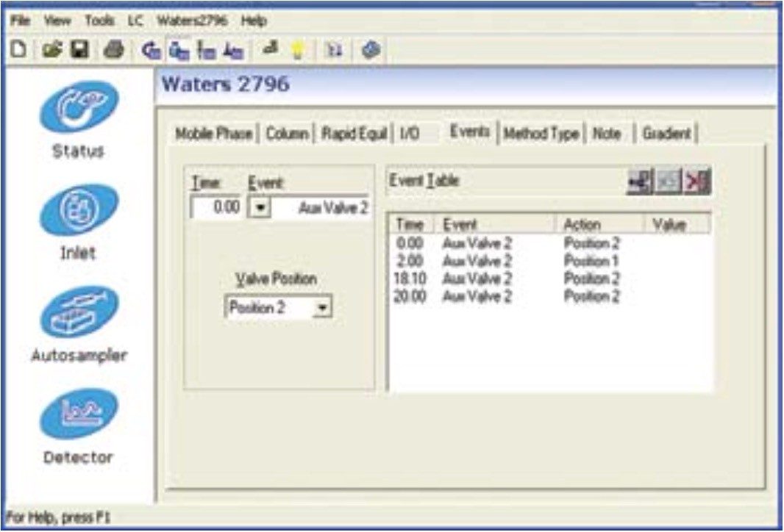Click the Event column header
Viewport: 784px width, 532px height.
click(x=496, y=225)
